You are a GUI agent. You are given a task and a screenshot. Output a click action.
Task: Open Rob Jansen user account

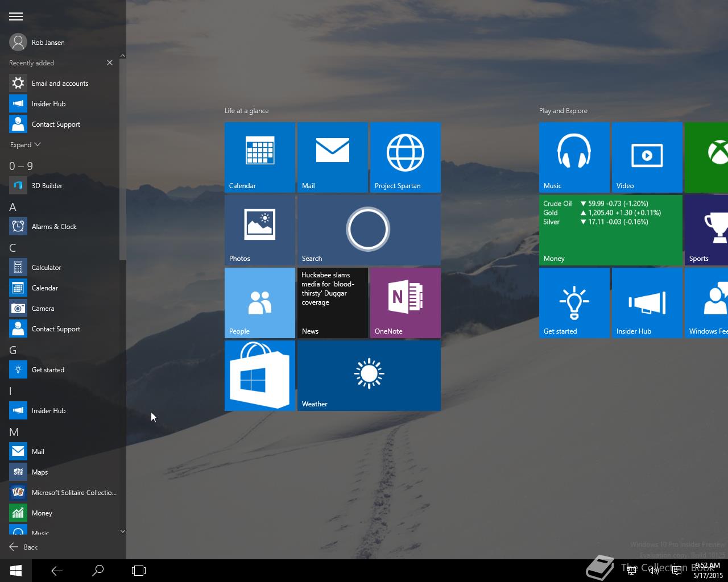click(37, 42)
